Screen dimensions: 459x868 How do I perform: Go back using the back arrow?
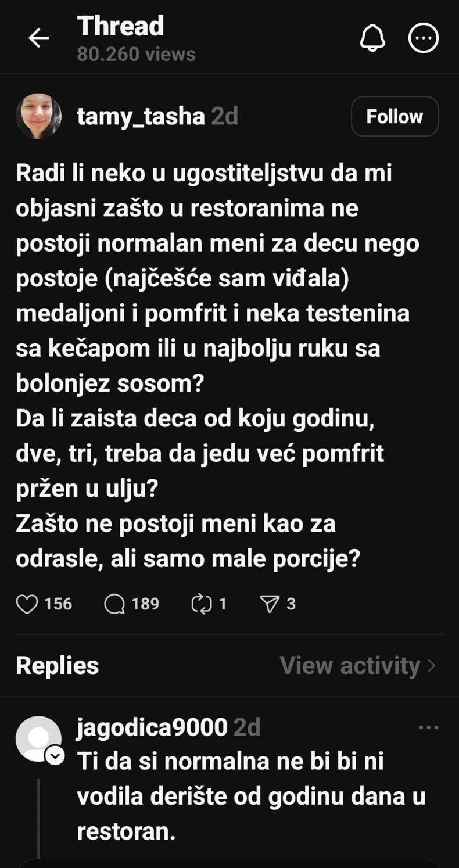38,38
